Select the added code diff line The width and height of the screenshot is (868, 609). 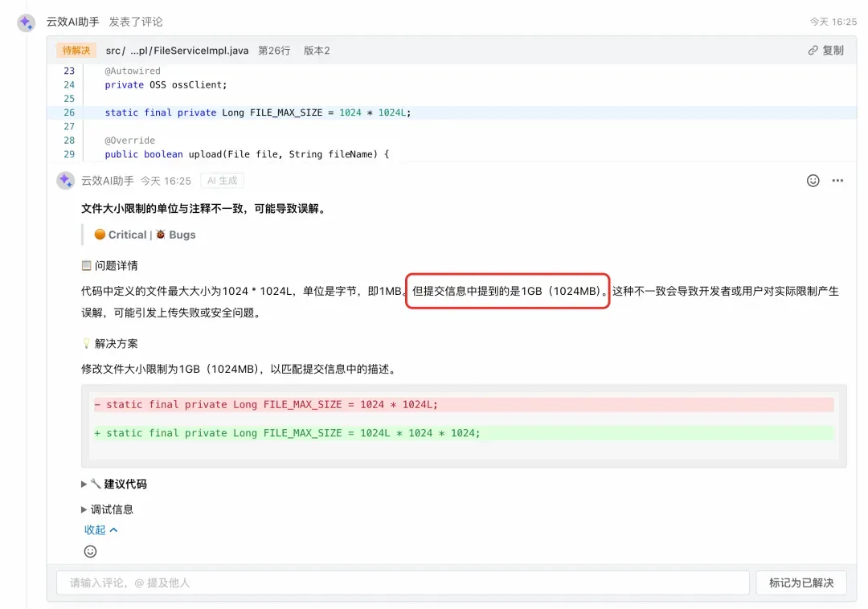pos(464,433)
